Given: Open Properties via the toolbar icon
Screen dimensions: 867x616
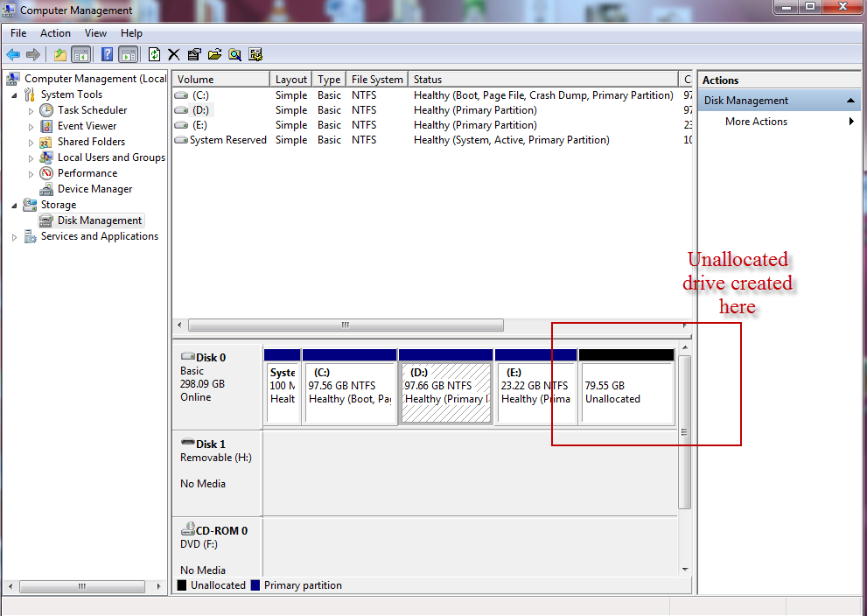Looking at the screenshot, I should [193, 54].
